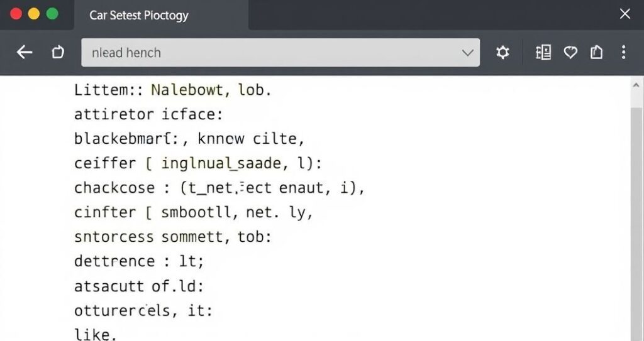Image resolution: width=644 pixels, height=341 pixels.
Task: Expand the address bar dropdown chevron
Action: coord(467,53)
